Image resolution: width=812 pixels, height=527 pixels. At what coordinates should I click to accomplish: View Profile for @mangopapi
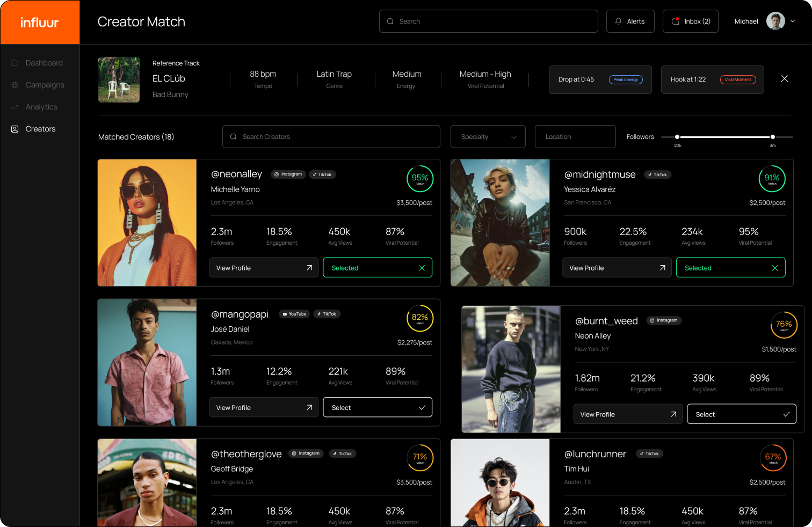pos(264,408)
